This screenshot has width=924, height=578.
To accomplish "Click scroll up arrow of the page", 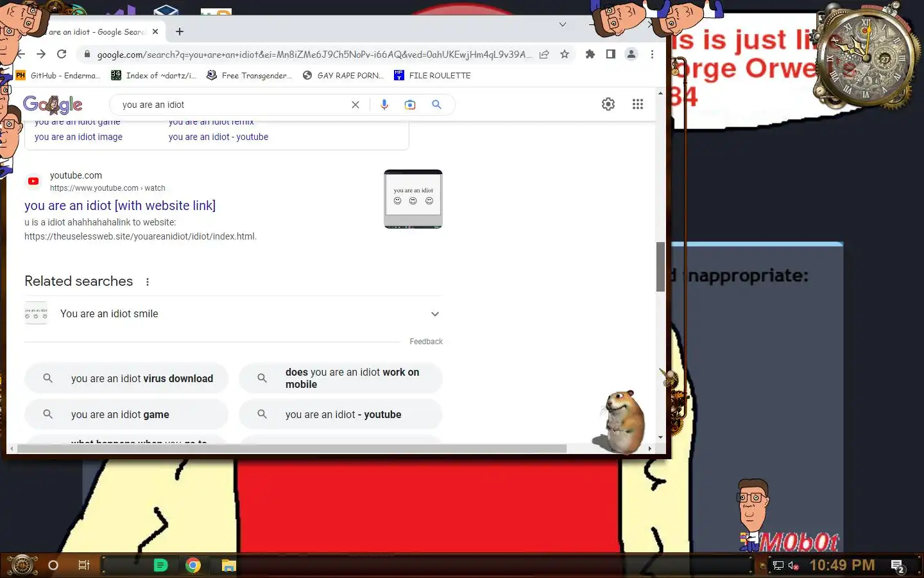I will 660,94.
